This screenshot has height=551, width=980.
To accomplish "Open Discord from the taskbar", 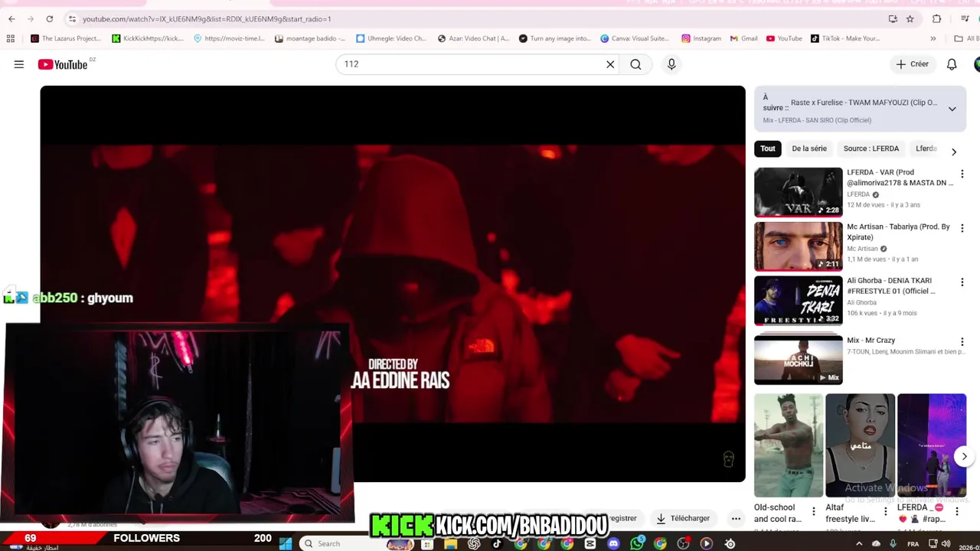I will tap(613, 543).
